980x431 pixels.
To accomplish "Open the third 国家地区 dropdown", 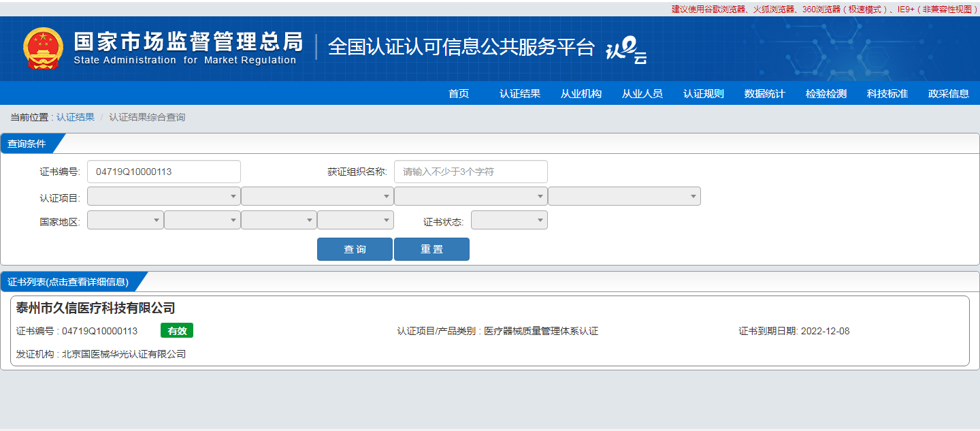I will coord(279,220).
